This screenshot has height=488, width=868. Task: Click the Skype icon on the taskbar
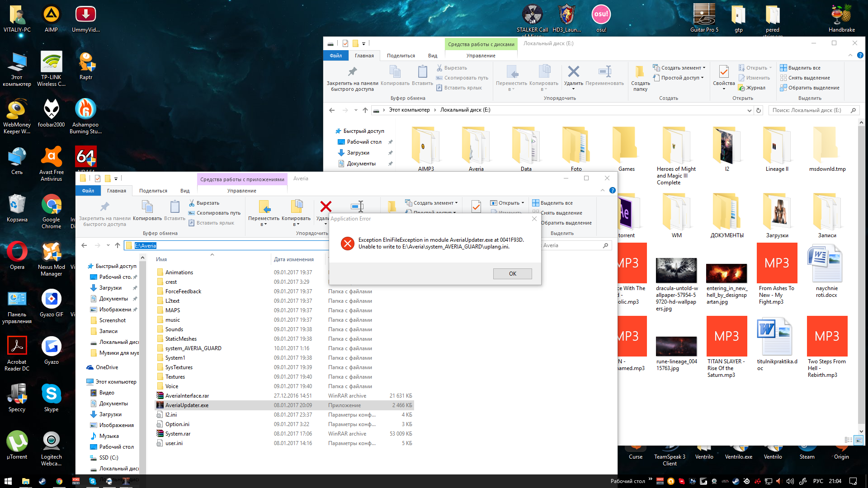point(92,481)
